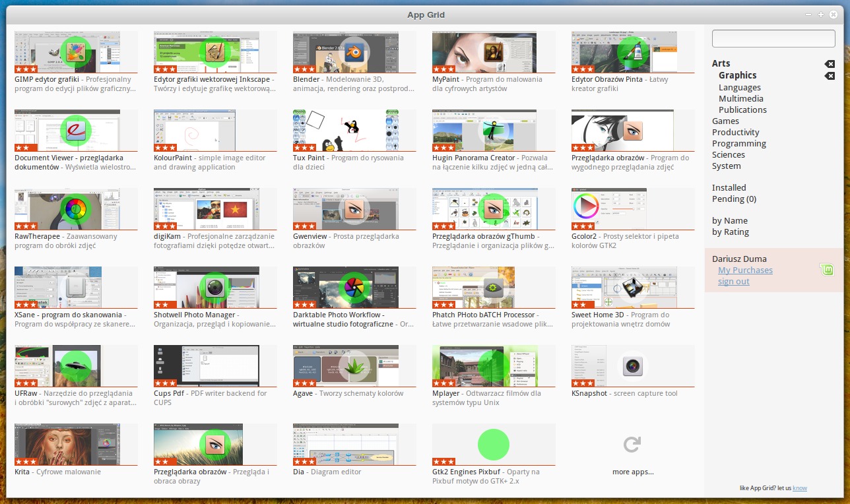The image size is (850, 504).
Task: Open the Agave plant icon
Action: [x=354, y=365]
